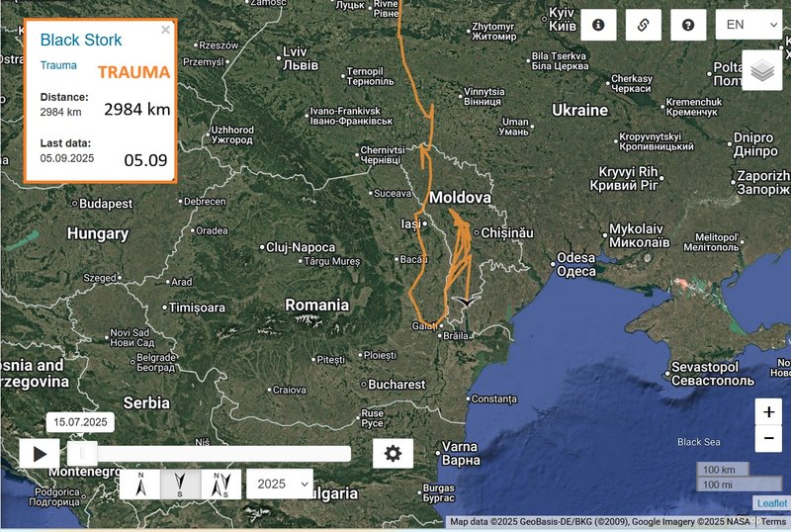The width and height of the screenshot is (791, 532).
Task: Click the Bucharest city label
Action: tap(396, 385)
